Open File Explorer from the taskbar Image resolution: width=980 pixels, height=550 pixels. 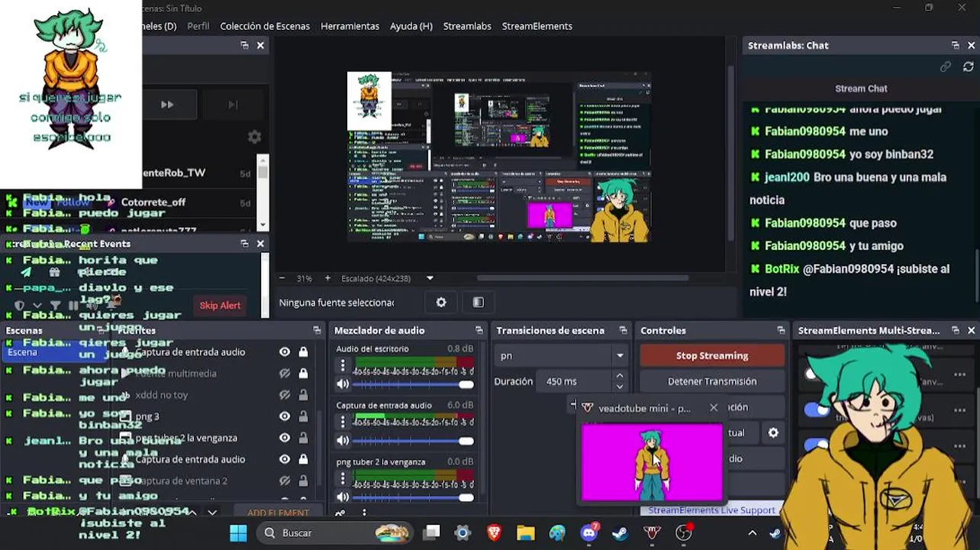click(x=526, y=532)
